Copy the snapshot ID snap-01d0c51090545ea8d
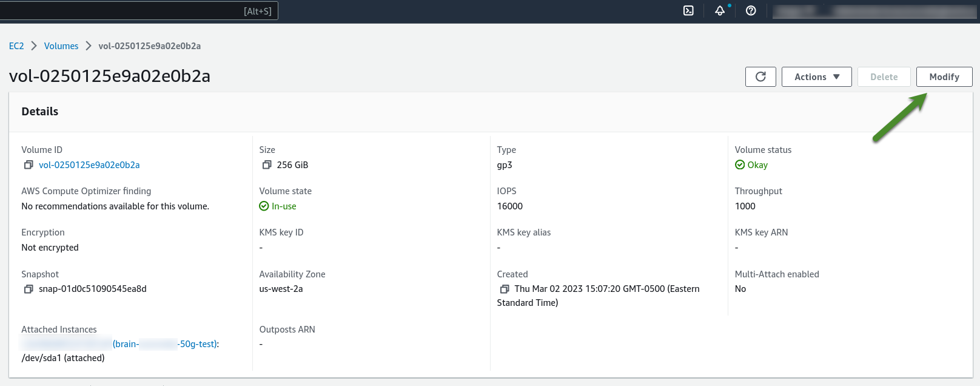 (x=29, y=289)
